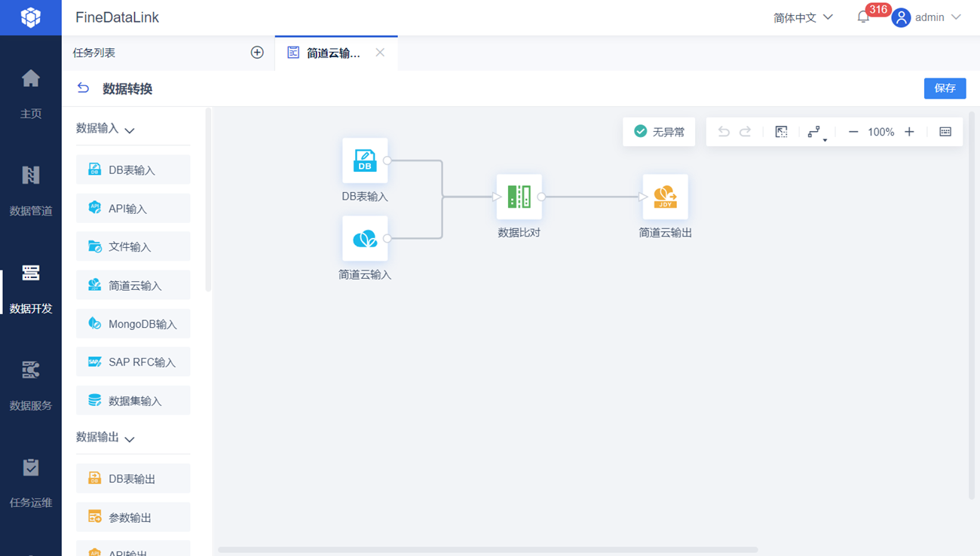Select the 简道云输出 node on canvas

pos(666,197)
